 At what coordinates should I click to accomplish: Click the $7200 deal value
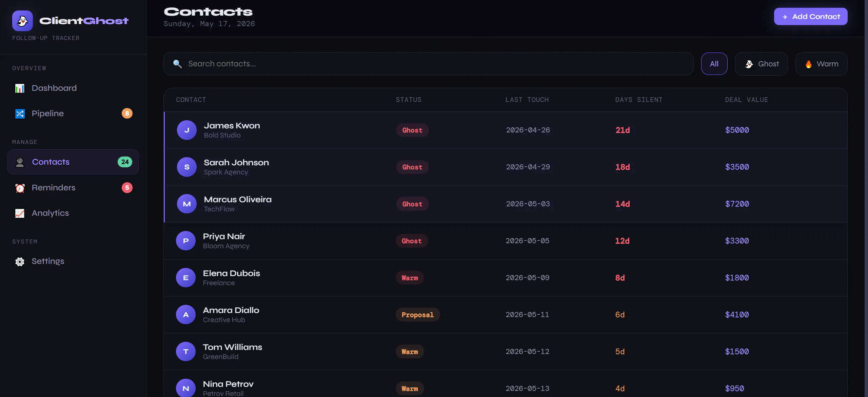[737, 204]
